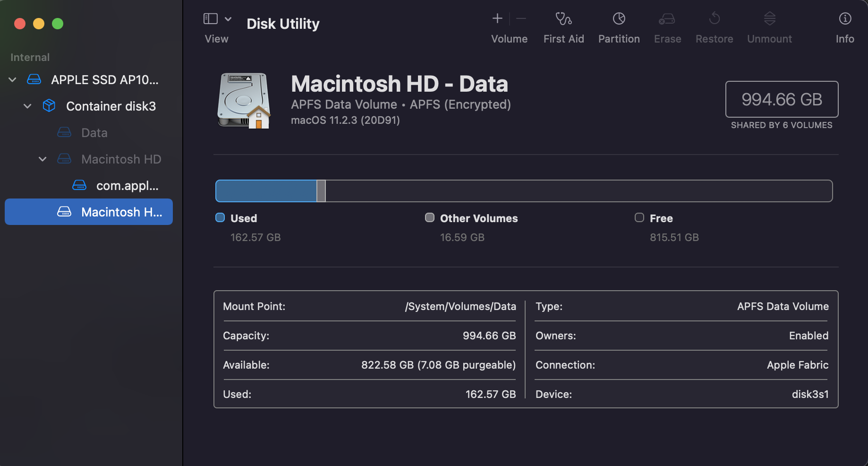Click the Info toolbar icon

844,19
